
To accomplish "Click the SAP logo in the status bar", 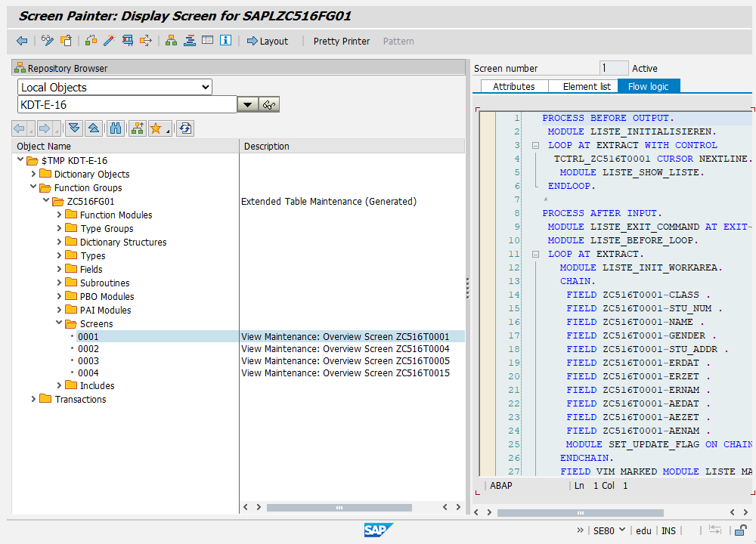I will 378,530.
